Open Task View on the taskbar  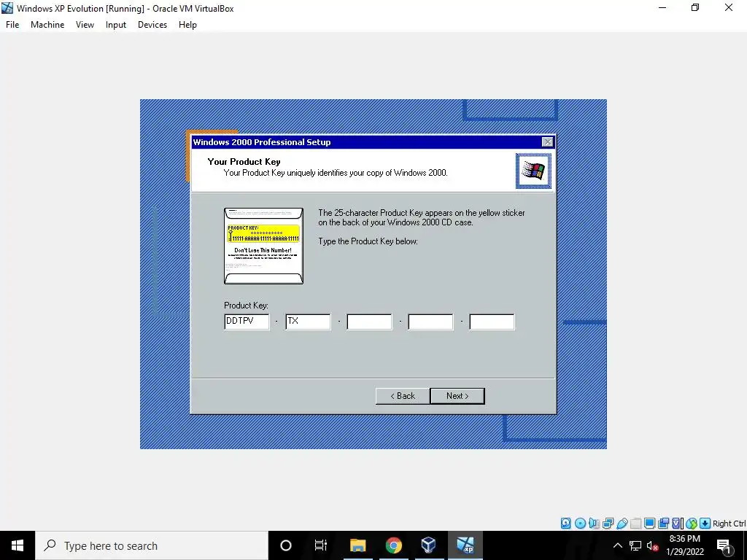321,545
